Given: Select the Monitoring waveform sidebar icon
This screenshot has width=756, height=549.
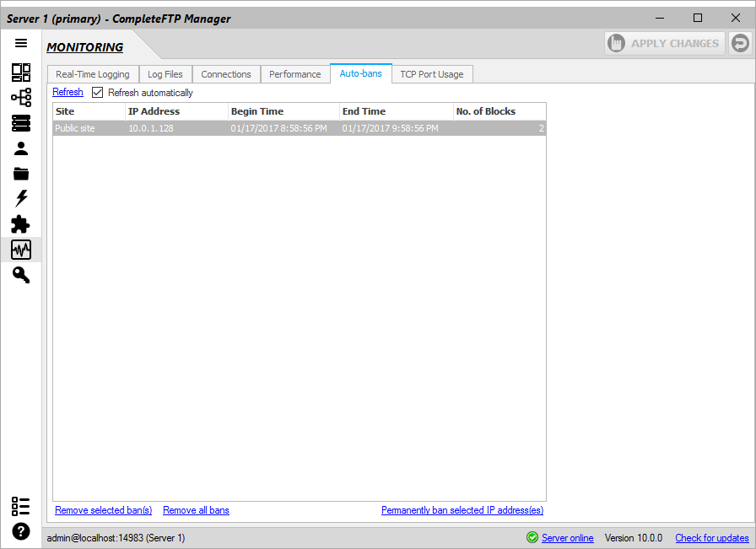Looking at the screenshot, I should [x=21, y=250].
